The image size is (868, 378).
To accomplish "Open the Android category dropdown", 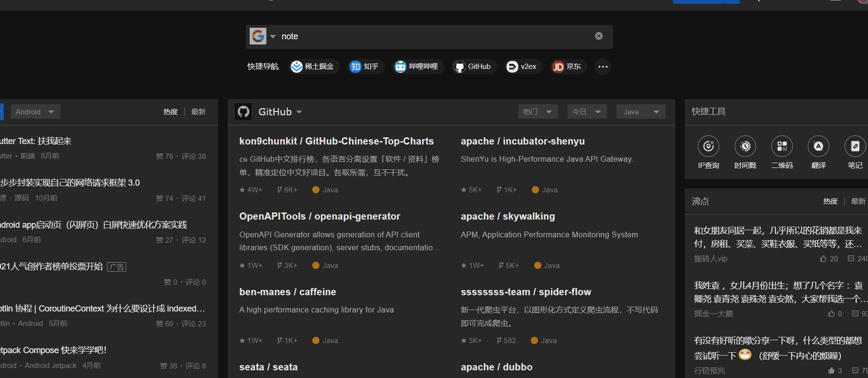I will (35, 112).
